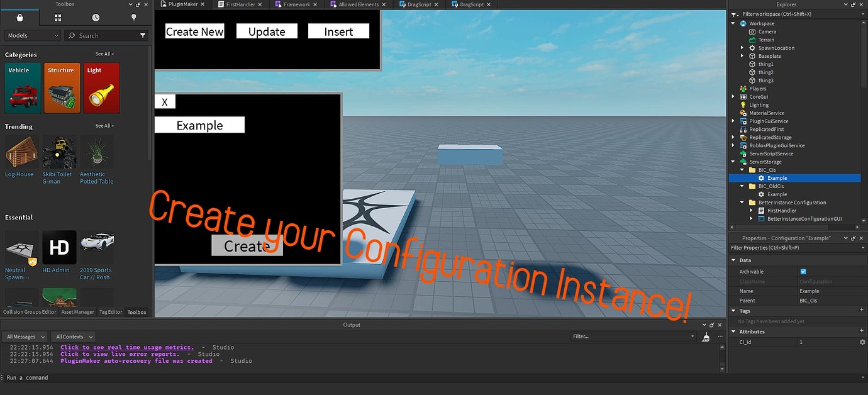Select the Marketplace shopping bag tab in Toolbox
This screenshot has height=395, width=868.
[x=20, y=17]
